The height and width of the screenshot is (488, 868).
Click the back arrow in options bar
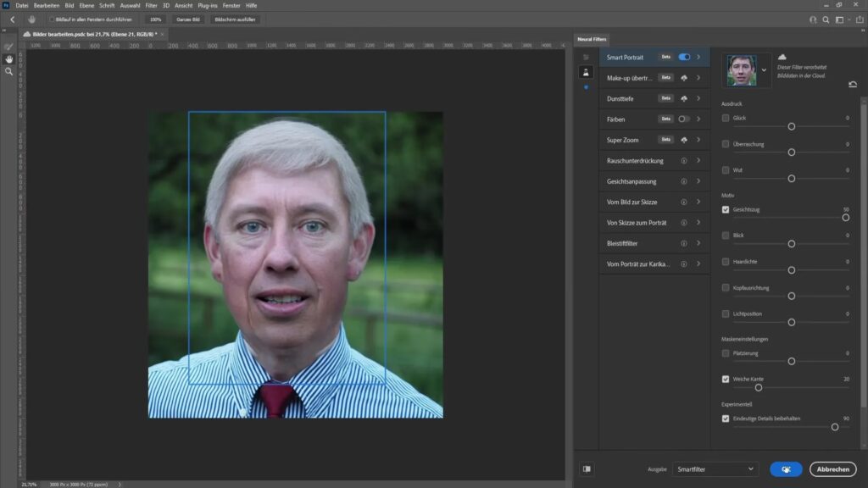click(x=12, y=19)
